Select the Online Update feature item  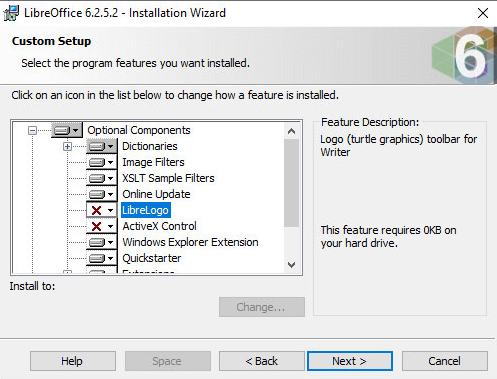[x=156, y=194]
